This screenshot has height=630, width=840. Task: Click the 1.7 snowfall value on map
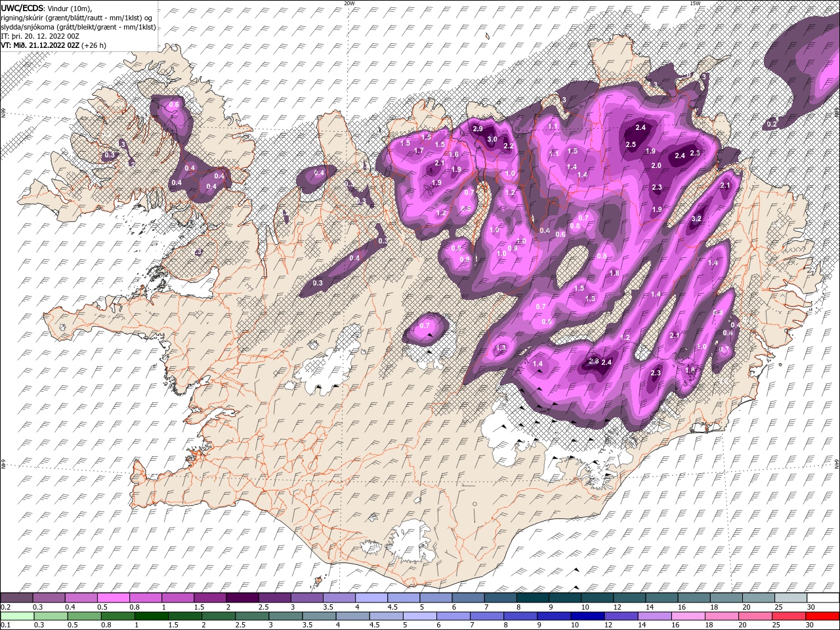click(419, 151)
